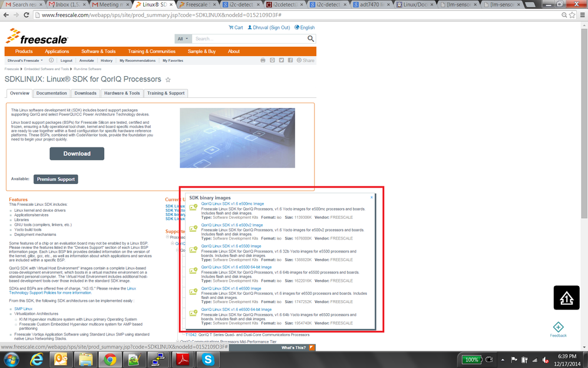
Task: Open the All search category dropdown
Action: (183, 39)
